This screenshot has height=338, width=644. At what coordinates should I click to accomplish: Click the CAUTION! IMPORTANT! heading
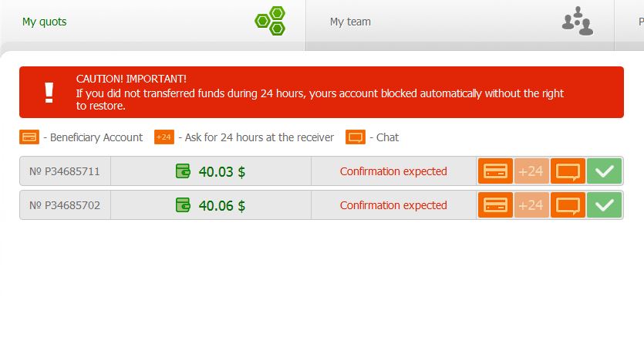[x=131, y=79]
